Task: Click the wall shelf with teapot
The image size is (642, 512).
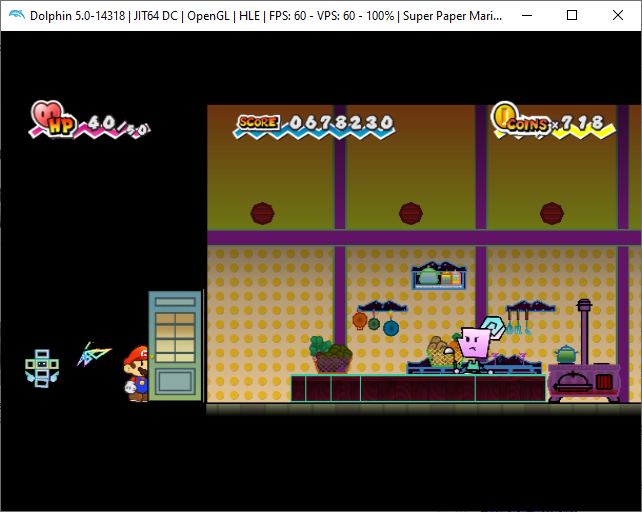Action: (439, 275)
